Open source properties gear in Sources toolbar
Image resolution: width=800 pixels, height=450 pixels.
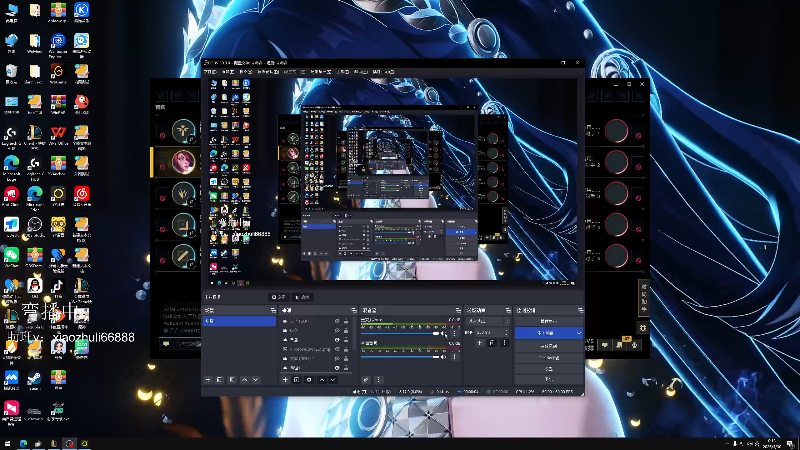(x=309, y=380)
